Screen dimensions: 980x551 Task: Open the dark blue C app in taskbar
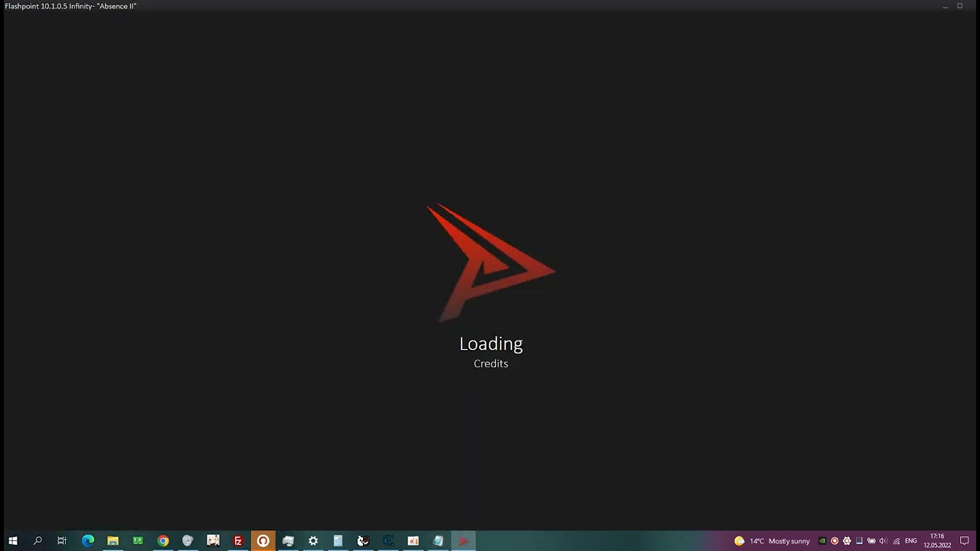(388, 541)
